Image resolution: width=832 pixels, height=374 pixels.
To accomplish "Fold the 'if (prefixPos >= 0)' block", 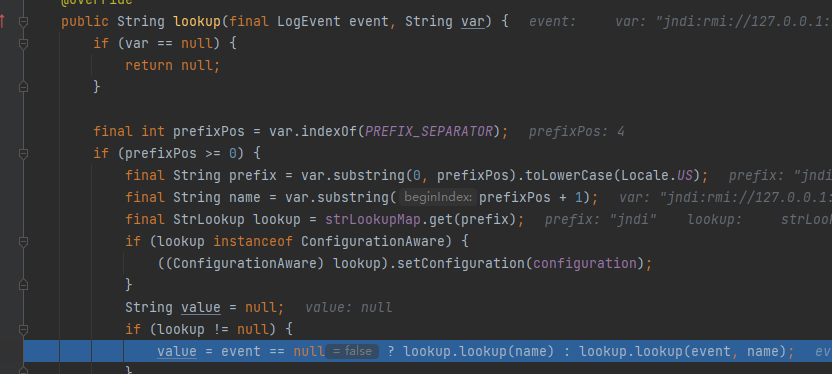I will pos(23,154).
